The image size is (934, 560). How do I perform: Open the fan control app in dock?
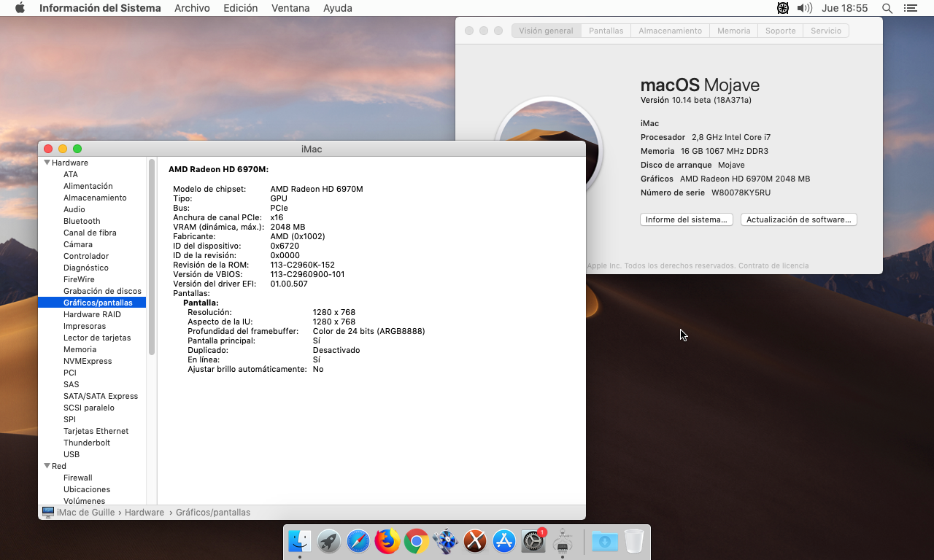pyautogui.click(x=446, y=541)
